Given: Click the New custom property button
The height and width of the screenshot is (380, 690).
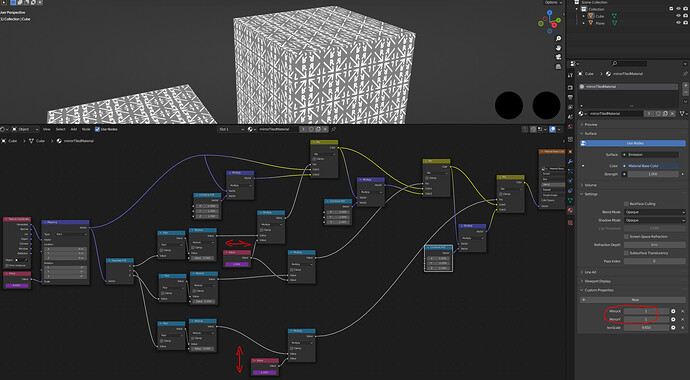Looking at the screenshot, I should point(633,300).
